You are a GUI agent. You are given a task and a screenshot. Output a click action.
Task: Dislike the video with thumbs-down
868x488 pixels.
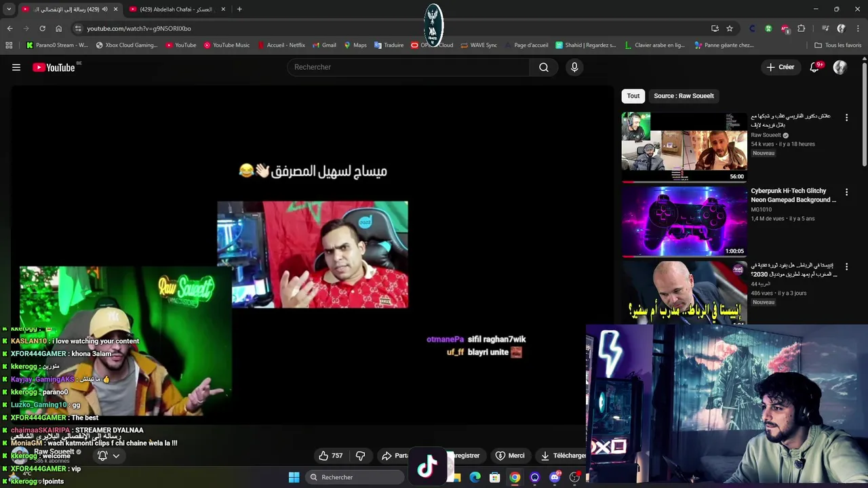tap(361, 455)
